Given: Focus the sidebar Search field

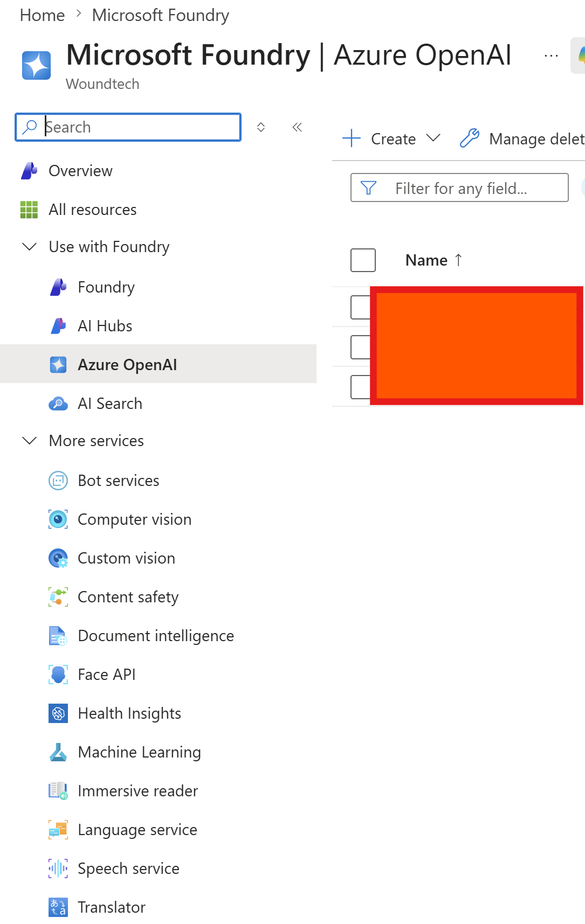Looking at the screenshot, I should [128, 127].
